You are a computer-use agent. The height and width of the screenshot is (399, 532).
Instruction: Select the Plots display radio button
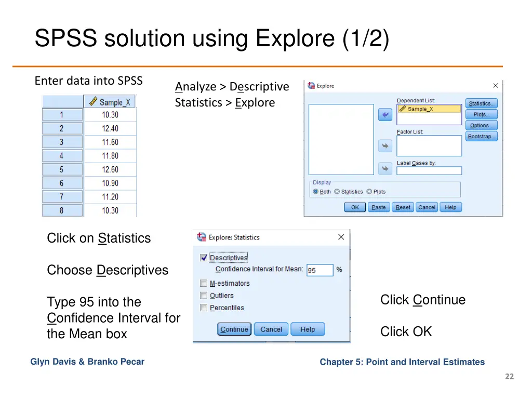369,192
